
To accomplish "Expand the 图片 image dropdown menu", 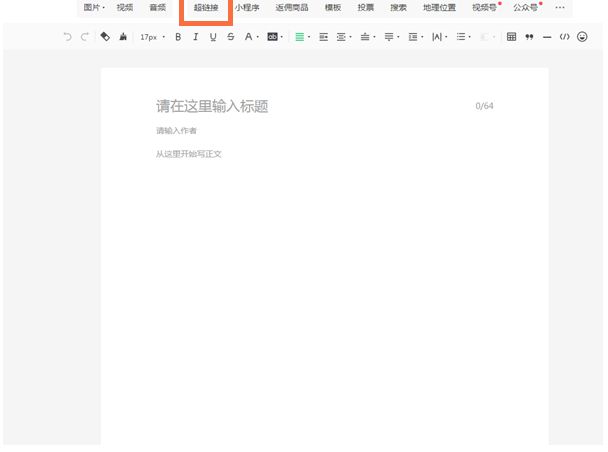I will coord(94,7).
